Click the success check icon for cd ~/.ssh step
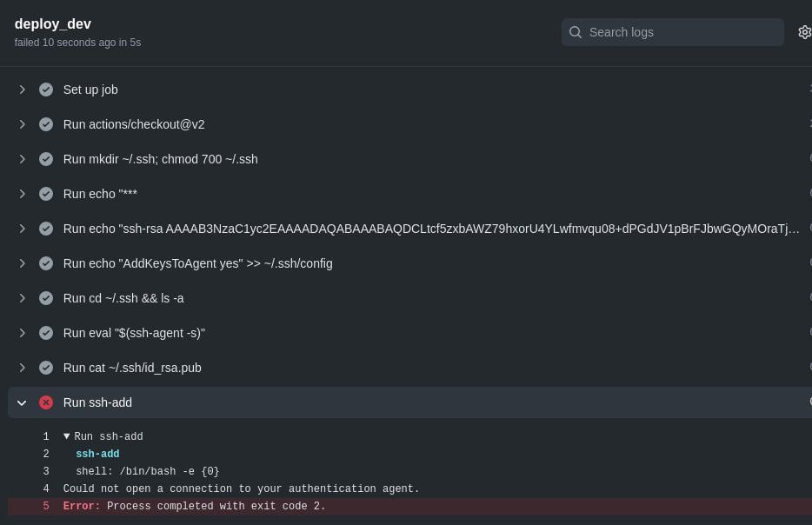This screenshot has width=812, height=525. [x=46, y=298]
